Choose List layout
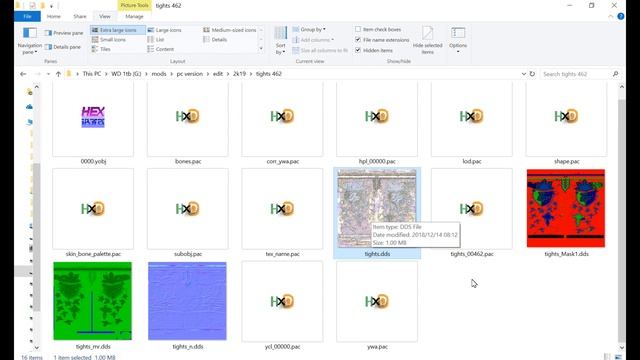The height and width of the screenshot is (360, 640). pos(156,40)
